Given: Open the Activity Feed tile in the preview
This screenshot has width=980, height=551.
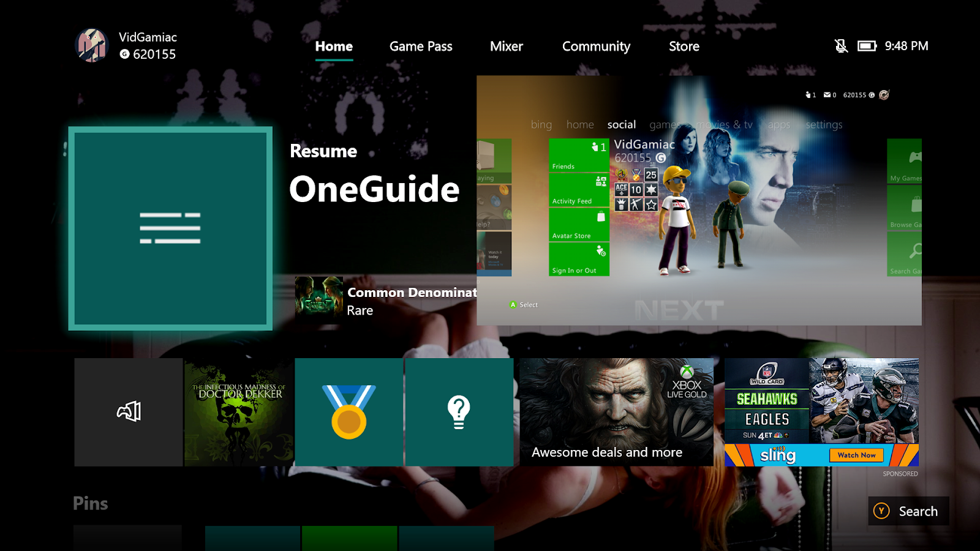Looking at the screenshot, I should (x=579, y=190).
